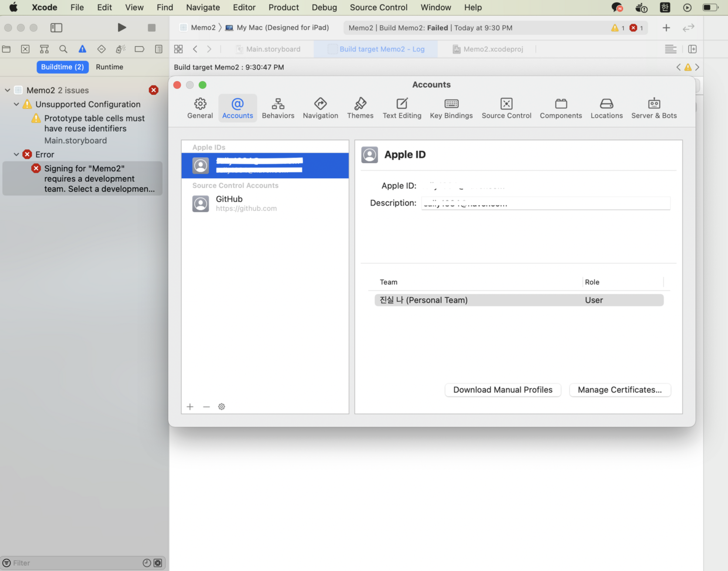
Task: Select the signing error issue for Memo2
Action: [x=82, y=179]
